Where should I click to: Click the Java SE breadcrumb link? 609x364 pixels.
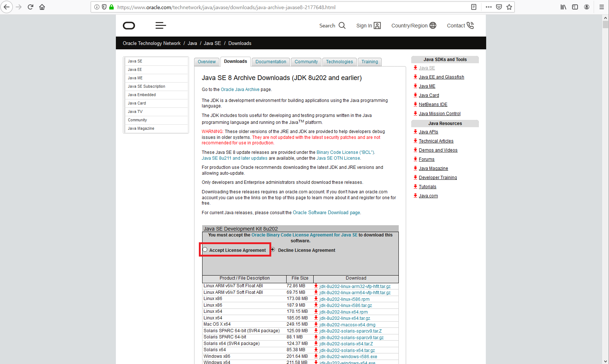(212, 43)
